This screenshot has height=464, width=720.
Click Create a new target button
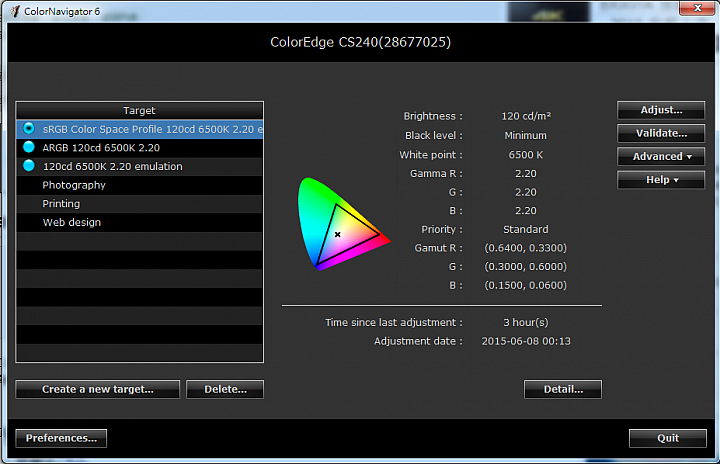coord(98,389)
